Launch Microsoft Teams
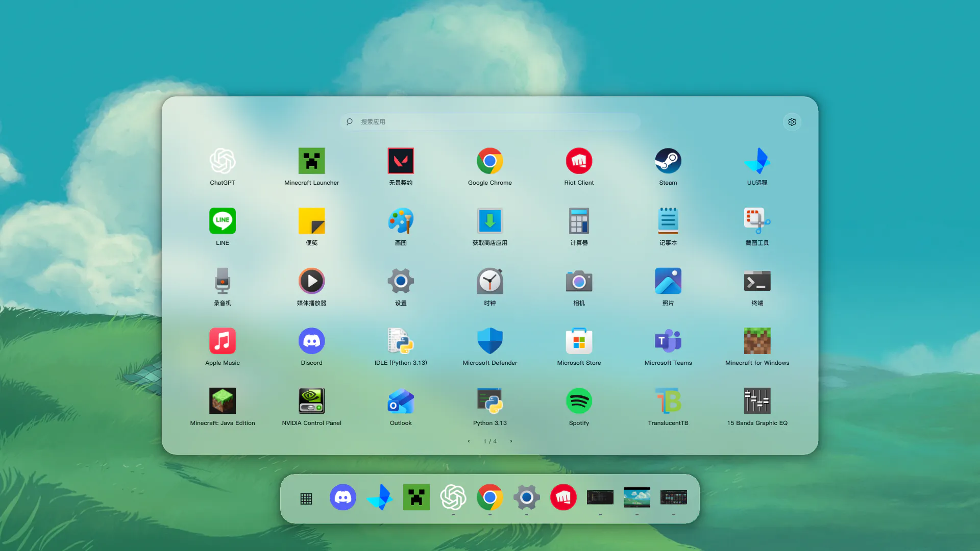The width and height of the screenshot is (980, 551). pos(668,341)
